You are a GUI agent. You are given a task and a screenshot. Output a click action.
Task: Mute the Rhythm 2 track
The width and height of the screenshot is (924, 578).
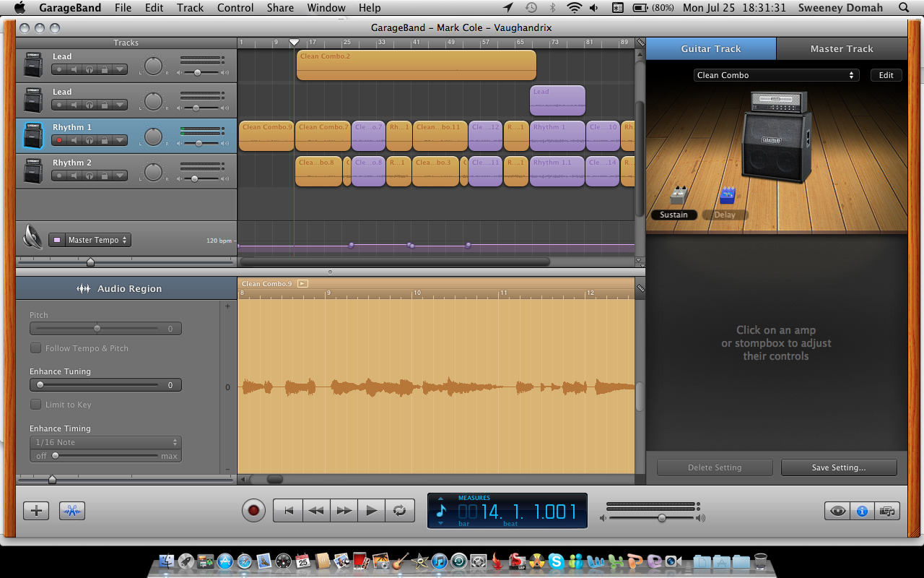[74, 176]
